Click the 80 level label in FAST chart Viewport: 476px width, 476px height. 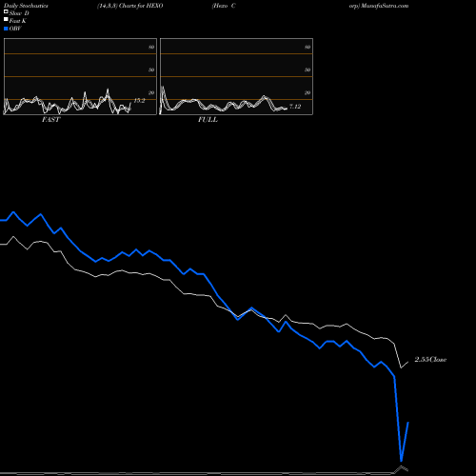[151, 47]
